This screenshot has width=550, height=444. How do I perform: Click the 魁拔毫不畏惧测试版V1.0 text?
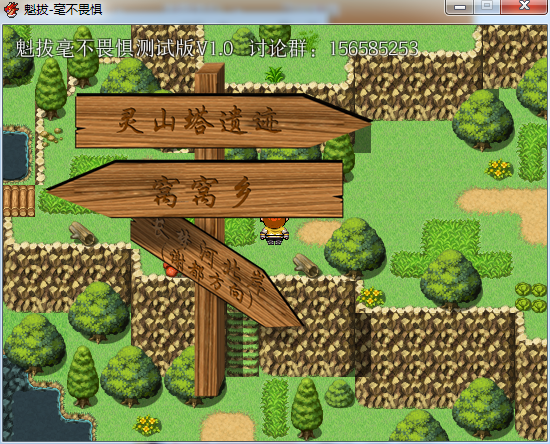(x=124, y=48)
